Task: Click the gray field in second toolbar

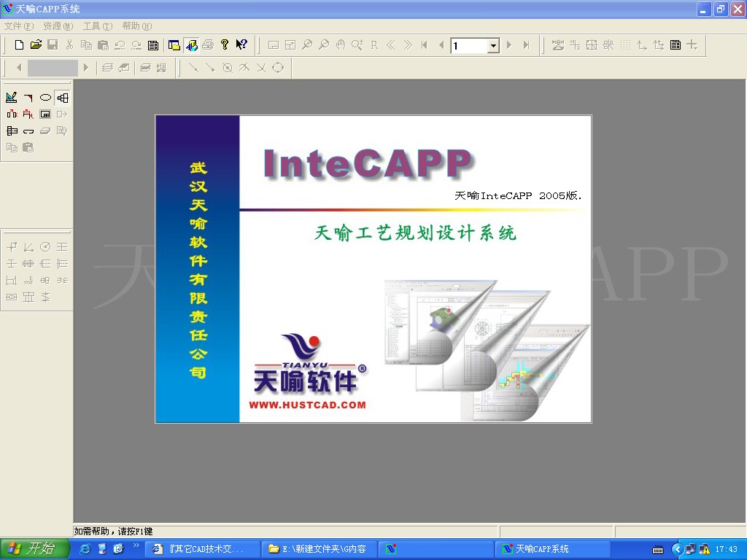Action: pyautogui.click(x=53, y=68)
